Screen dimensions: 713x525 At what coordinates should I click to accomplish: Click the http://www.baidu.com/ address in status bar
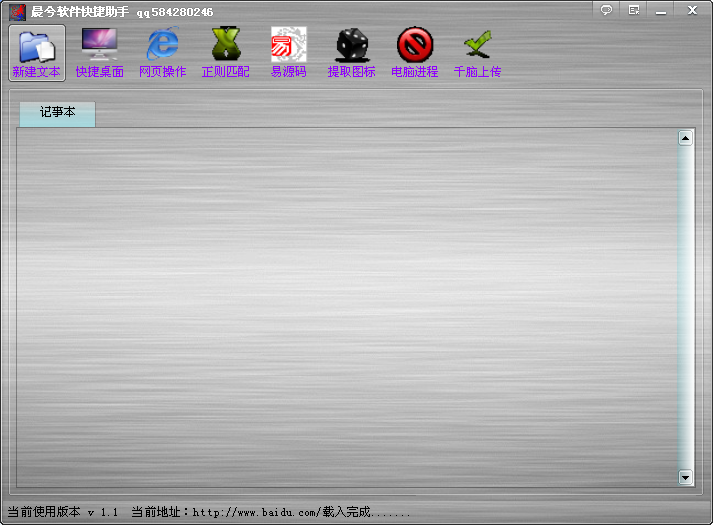pyautogui.click(x=257, y=512)
